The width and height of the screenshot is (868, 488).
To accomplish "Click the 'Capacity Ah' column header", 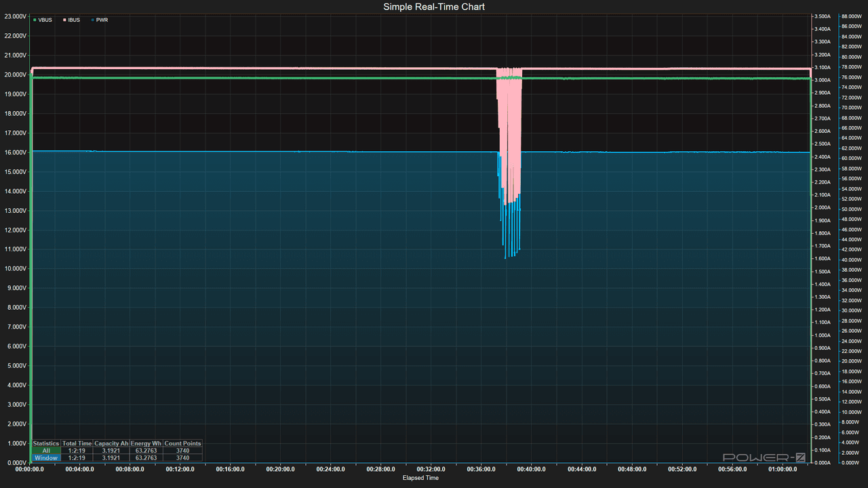I will pyautogui.click(x=111, y=444).
